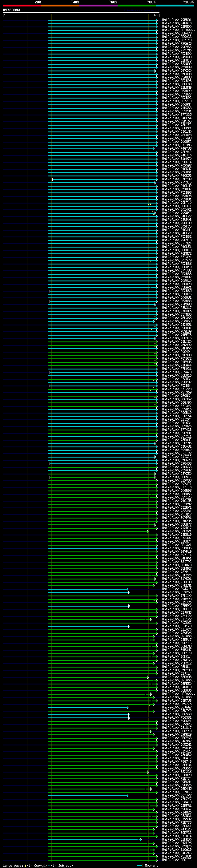
Task: Click the orange 20–40% identity legend segment
Action: [60, 6]
